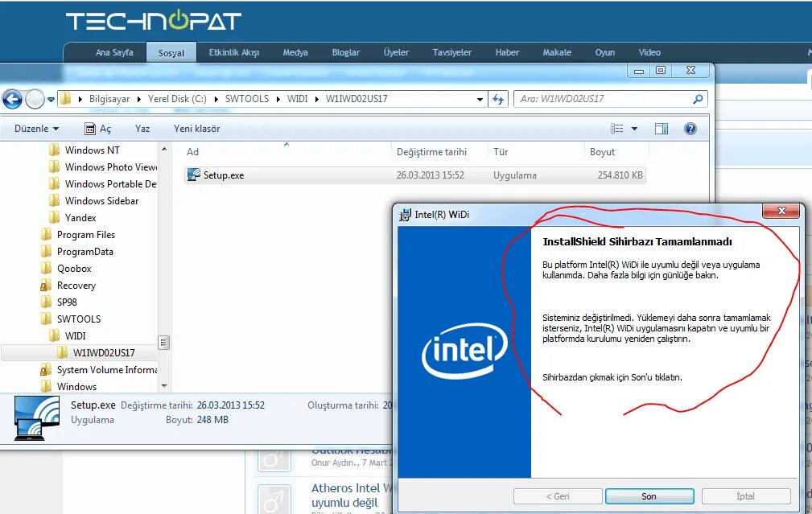
Task: Select Bilgisayar in the address breadcrumb
Action: pyautogui.click(x=109, y=99)
